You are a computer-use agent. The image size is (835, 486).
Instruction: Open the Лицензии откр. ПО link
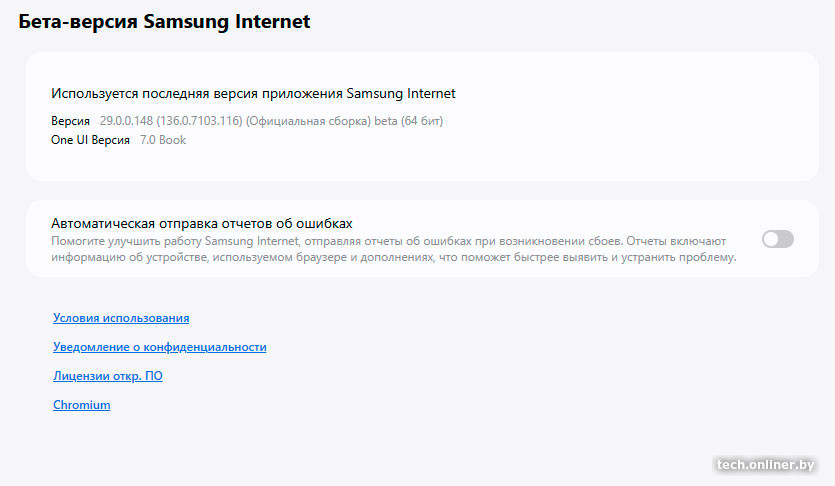point(107,376)
